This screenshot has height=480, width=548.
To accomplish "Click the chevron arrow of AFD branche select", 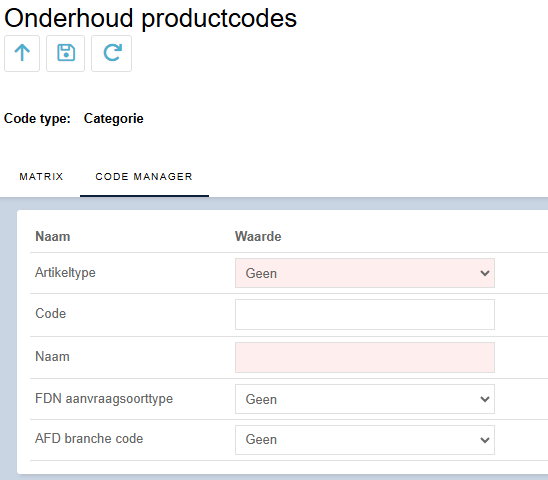I will pos(485,440).
